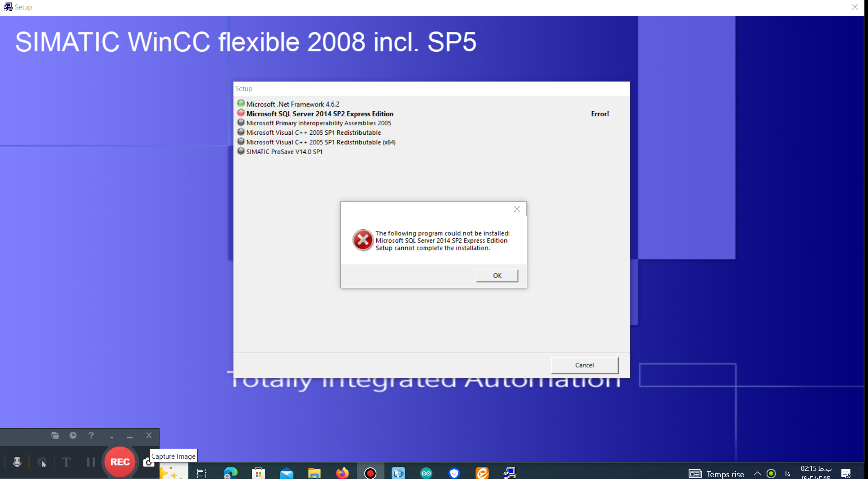Click the Error! status label
The image size is (868, 479).
point(600,114)
